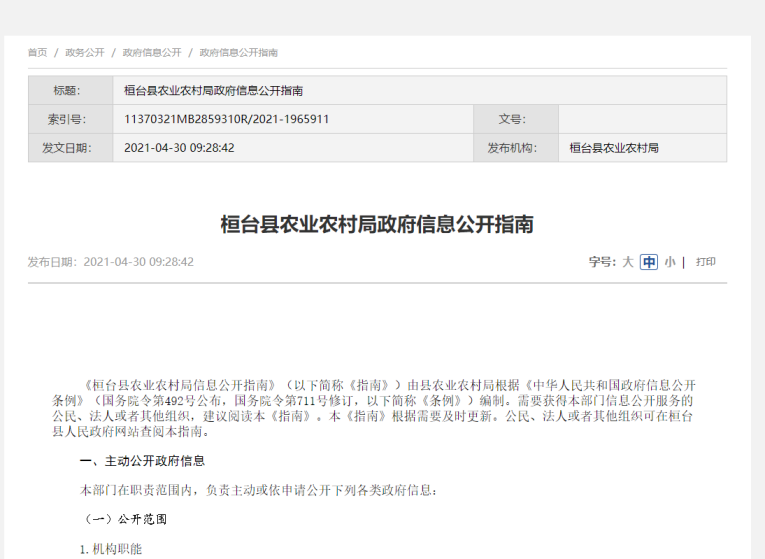Click the 字号 label
This screenshot has height=559, width=765.
click(x=602, y=262)
